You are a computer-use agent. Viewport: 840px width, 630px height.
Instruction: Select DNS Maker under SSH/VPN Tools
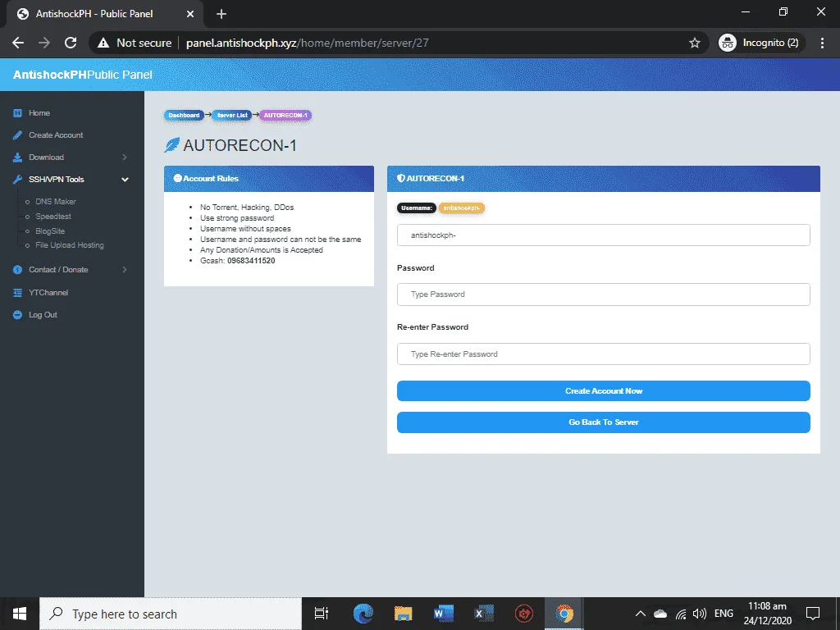click(x=56, y=202)
